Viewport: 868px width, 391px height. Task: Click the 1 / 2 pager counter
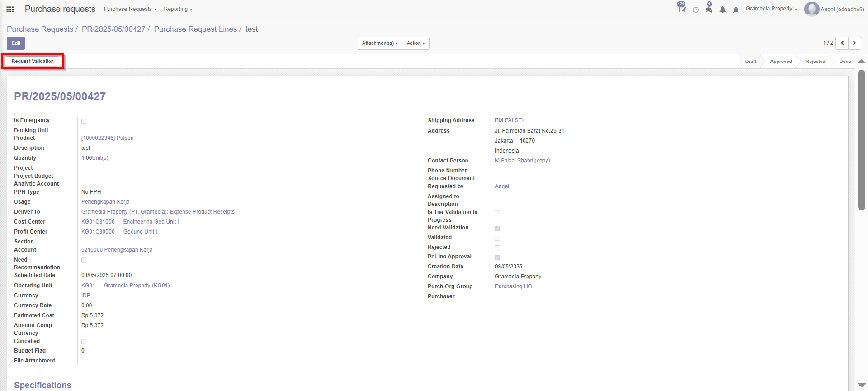coord(828,43)
